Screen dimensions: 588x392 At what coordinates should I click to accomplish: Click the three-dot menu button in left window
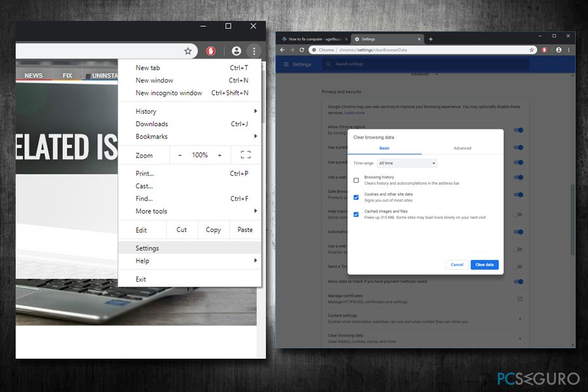[254, 51]
